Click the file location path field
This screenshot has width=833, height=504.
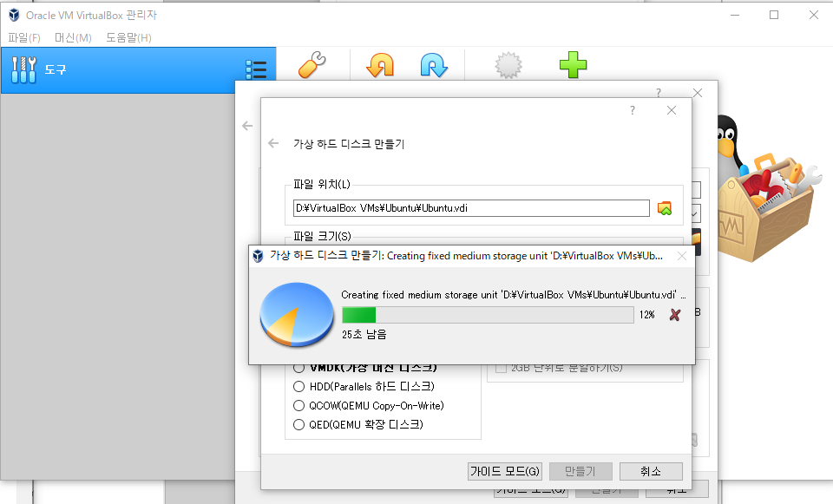click(x=471, y=208)
